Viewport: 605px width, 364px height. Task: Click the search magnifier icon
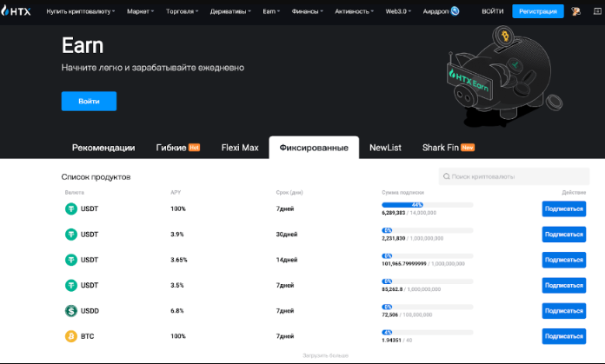pos(447,176)
